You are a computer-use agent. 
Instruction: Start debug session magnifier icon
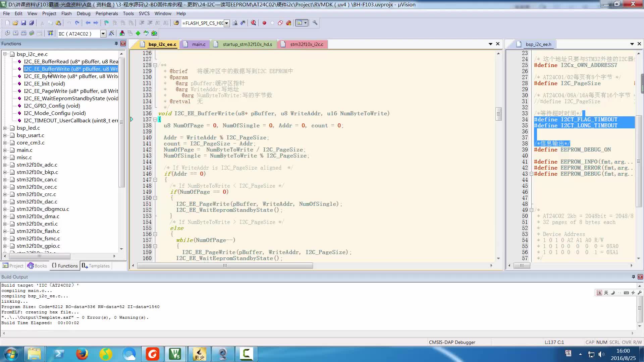[254, 23]
